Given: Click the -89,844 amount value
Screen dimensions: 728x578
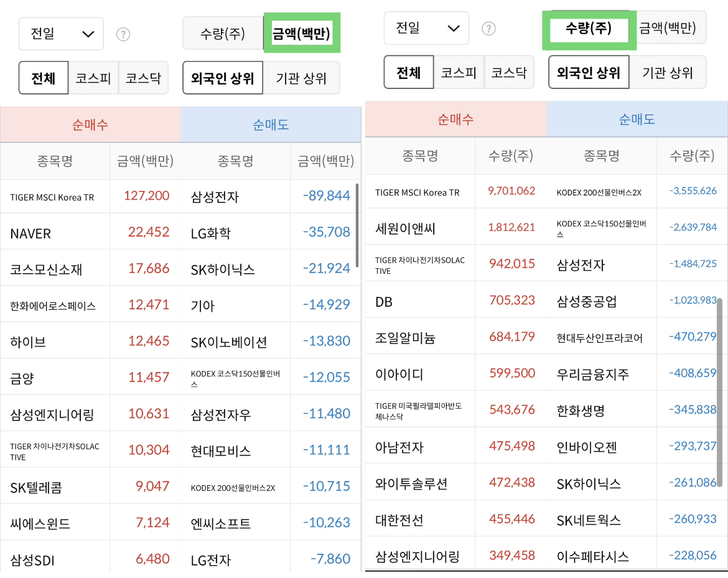Looking at the screenshot, I should pyautogui.click(x=327, y=195).
